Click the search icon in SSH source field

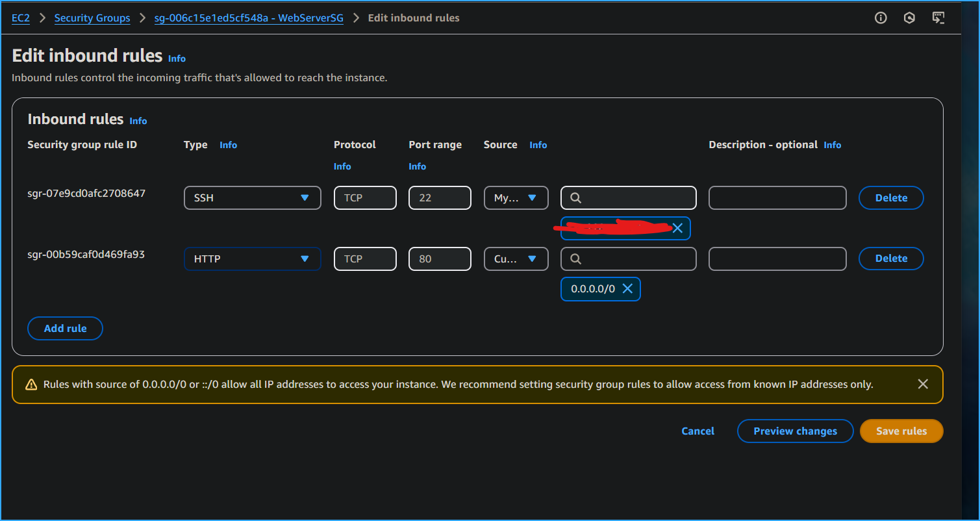(575, 197)
